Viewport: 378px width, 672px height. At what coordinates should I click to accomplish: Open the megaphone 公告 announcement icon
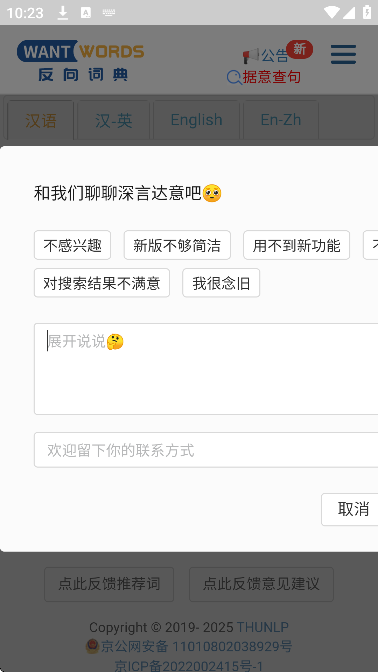point(251,56)
